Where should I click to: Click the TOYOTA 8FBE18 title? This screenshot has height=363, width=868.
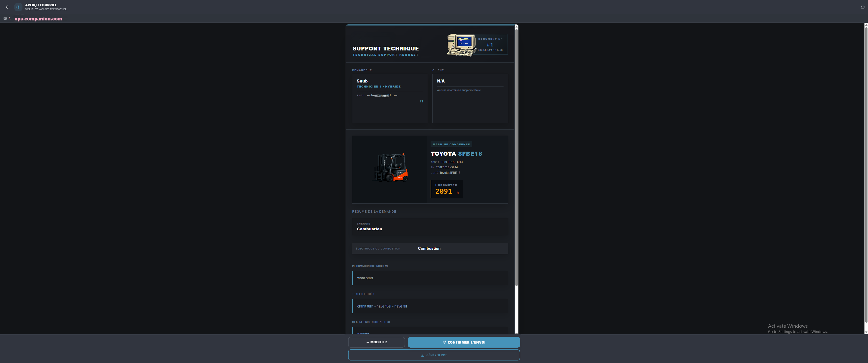(x=456, y=154)
